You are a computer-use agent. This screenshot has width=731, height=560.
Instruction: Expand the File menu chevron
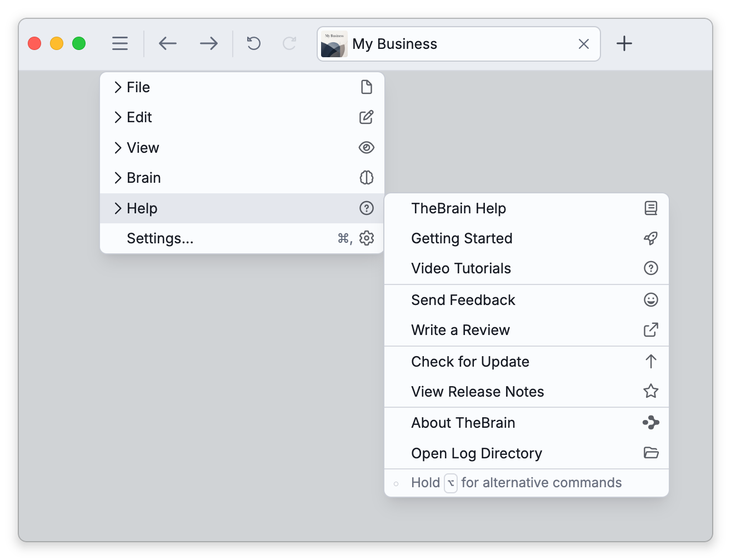118,87
